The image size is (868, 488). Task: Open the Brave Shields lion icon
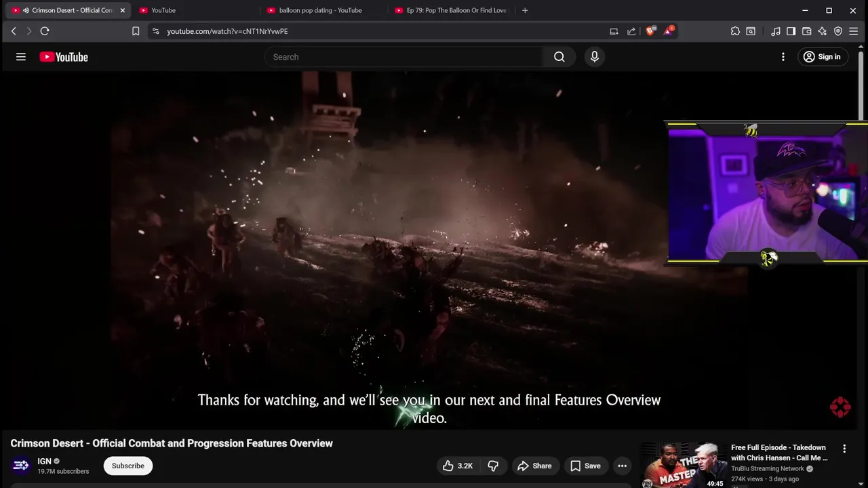pyautogui.click(x=651, y=30)
